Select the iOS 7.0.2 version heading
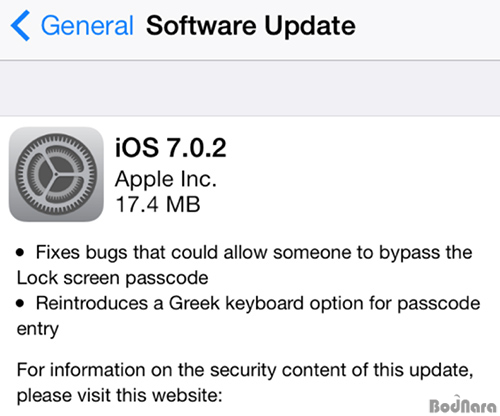This screenshot has width=500, height=416. 170,147
